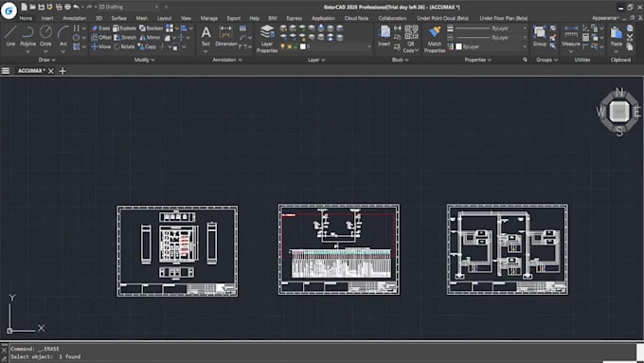Click the Boolean tool
644x363 pixels.
[x=152, y=27]
